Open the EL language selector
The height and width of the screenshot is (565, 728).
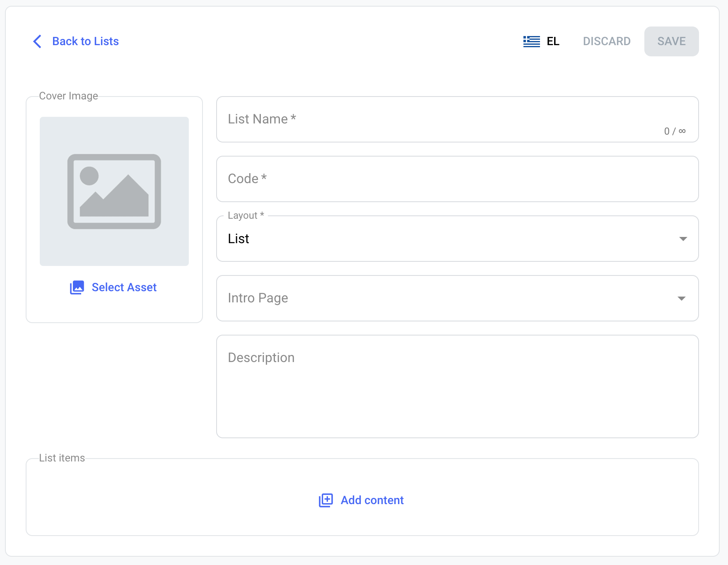553,41
